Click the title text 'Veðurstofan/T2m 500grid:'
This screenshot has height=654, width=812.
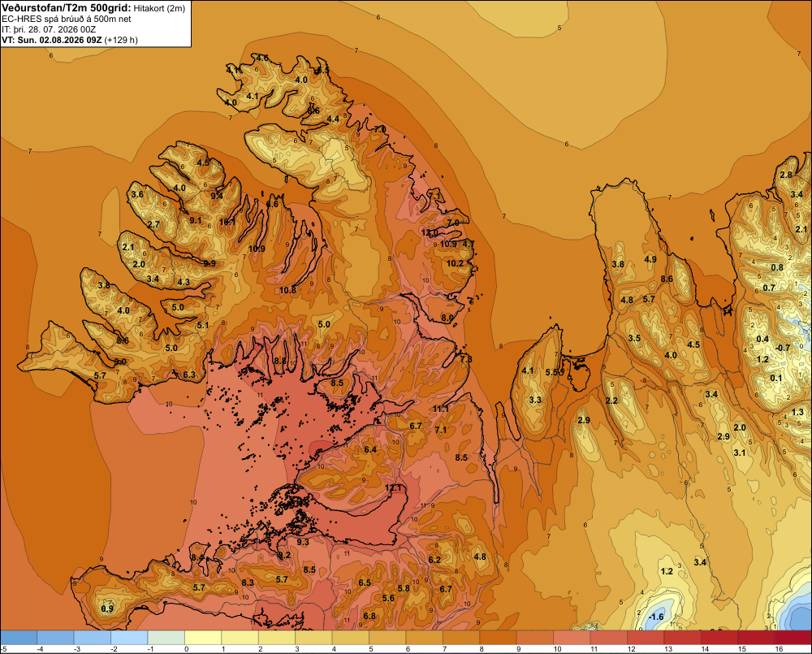67,8
